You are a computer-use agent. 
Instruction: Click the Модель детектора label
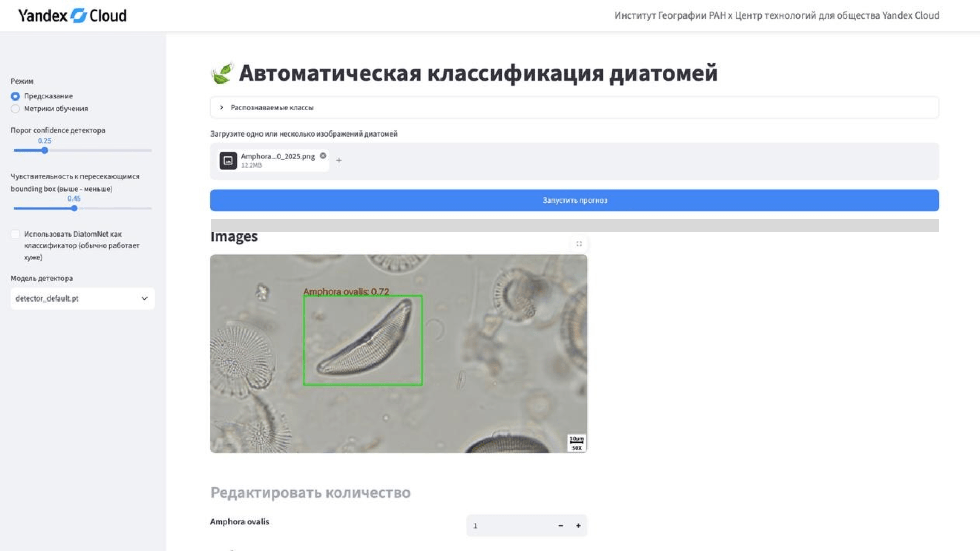[x=42, y=278]
